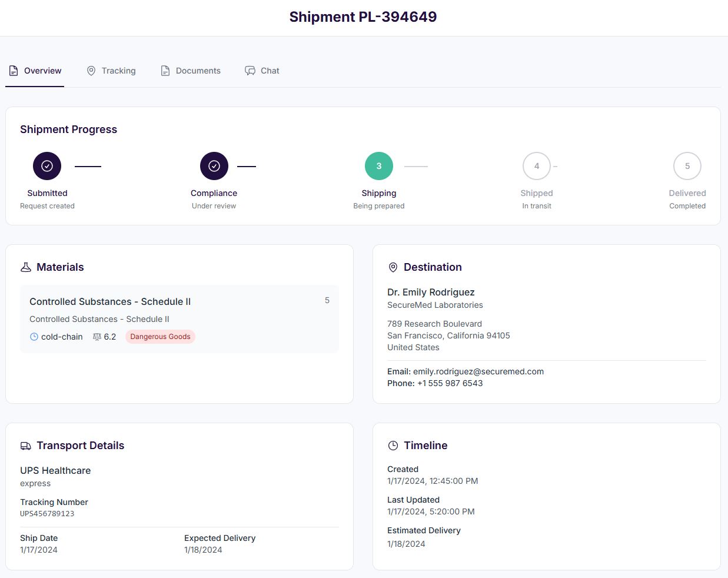728x578 pixels.
Task: Click the Delivered step label
Action: [x=687, y=193]
